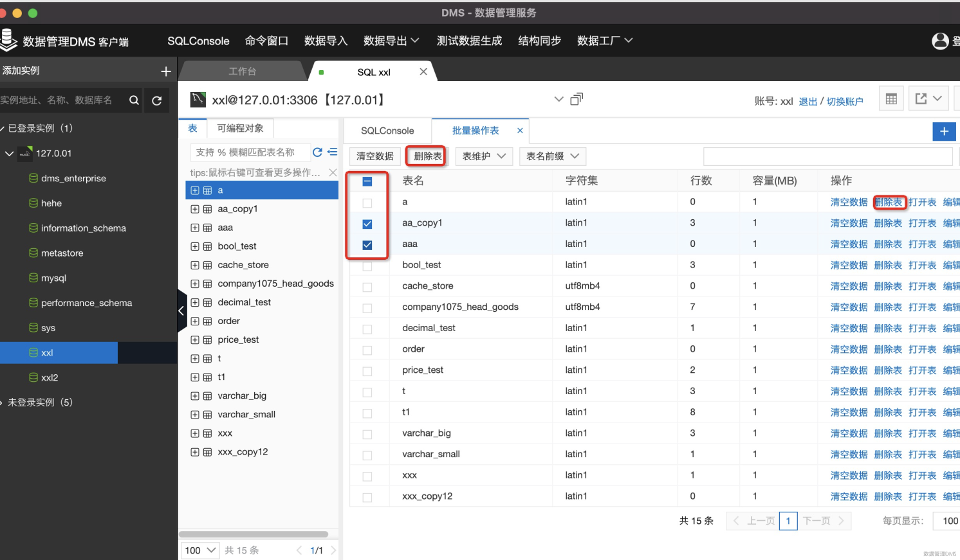960x560 pixels.
Task: Check the checkbox for bool_test row
Action: 367,266
